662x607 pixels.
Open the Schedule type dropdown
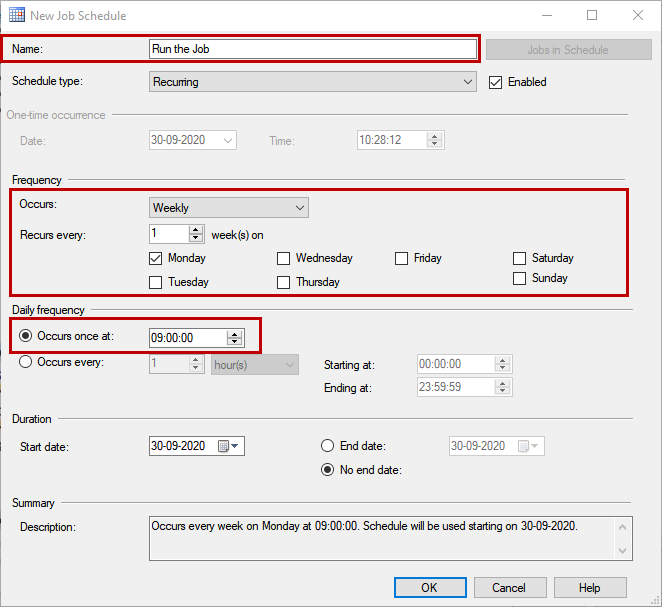[468, 82]
